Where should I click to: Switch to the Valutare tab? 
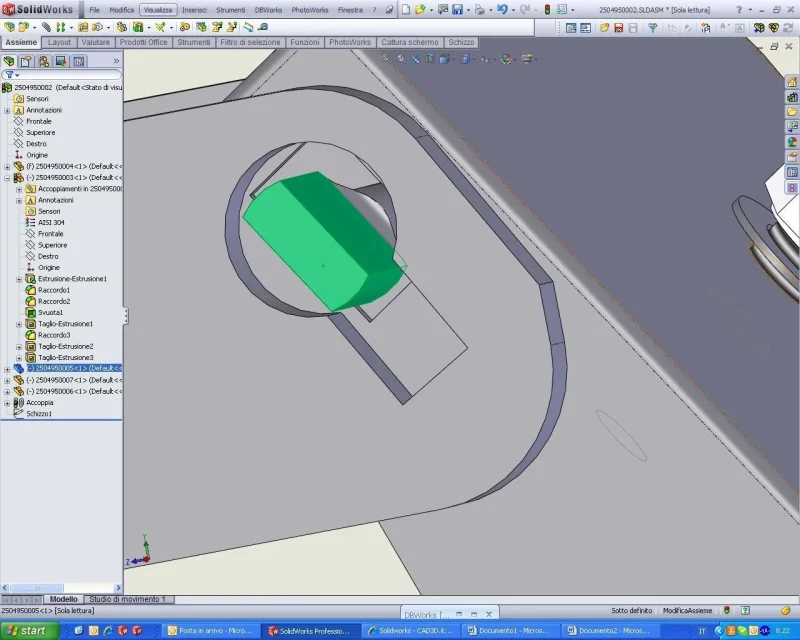point(95,42)
